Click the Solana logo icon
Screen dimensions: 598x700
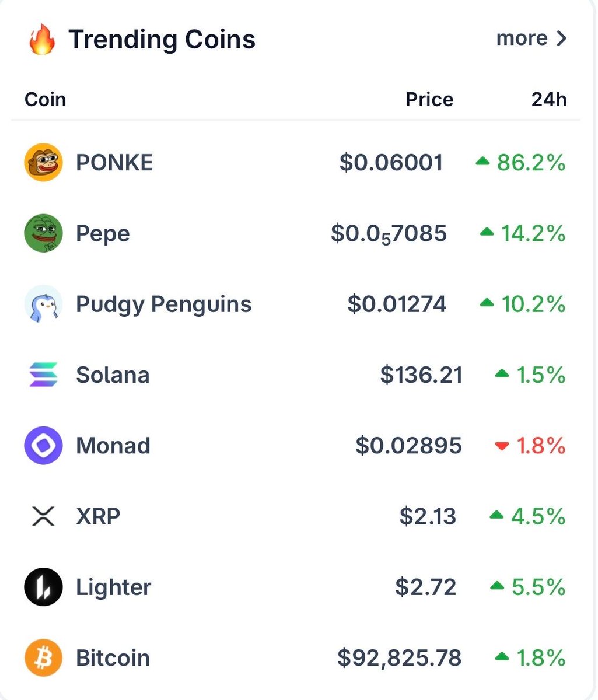click(43, 374)
